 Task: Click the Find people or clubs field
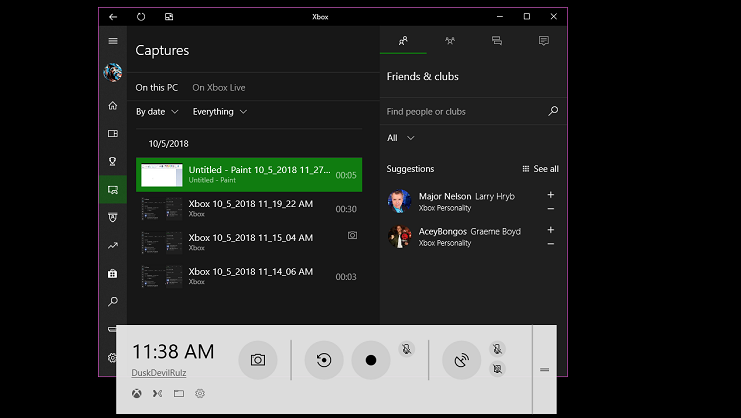[x=465, y=111]
